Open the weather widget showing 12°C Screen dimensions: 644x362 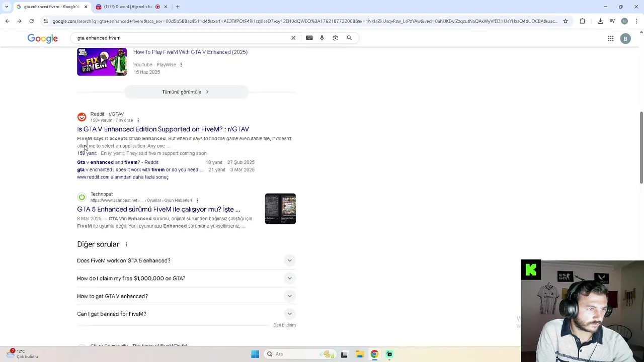pos(22,353)
